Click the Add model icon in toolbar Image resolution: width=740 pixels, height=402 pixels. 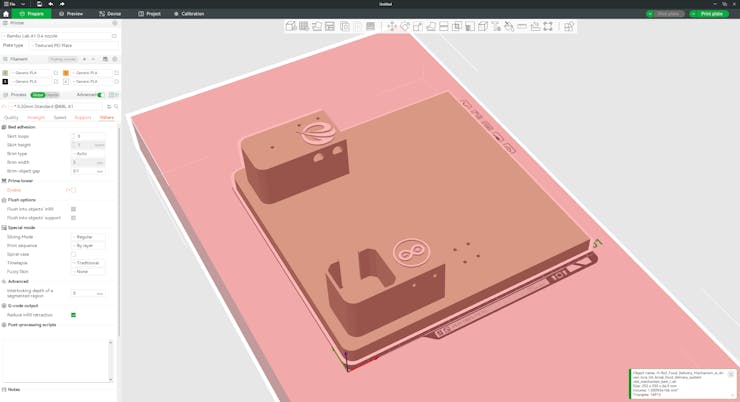click(x=291, y=26)
